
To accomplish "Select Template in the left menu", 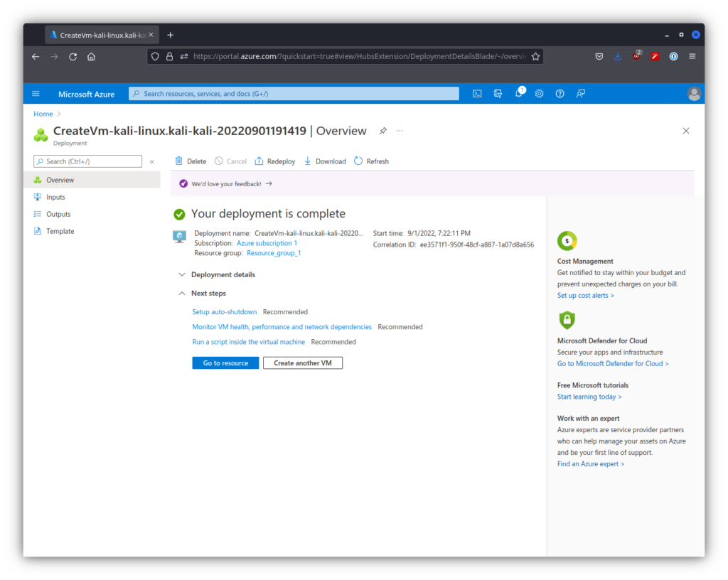I will coord(60,231).
